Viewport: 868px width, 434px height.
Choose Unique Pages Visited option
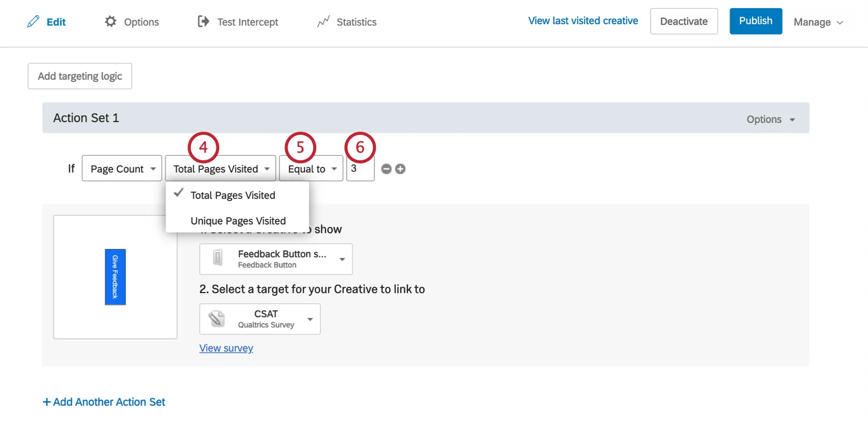click(x=238, y=221)
